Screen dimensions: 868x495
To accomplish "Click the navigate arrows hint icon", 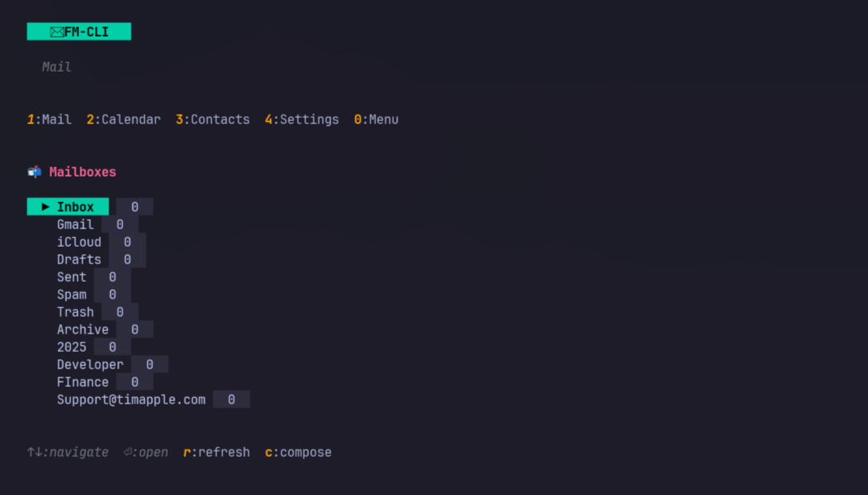I will click(x=34, y=452).
